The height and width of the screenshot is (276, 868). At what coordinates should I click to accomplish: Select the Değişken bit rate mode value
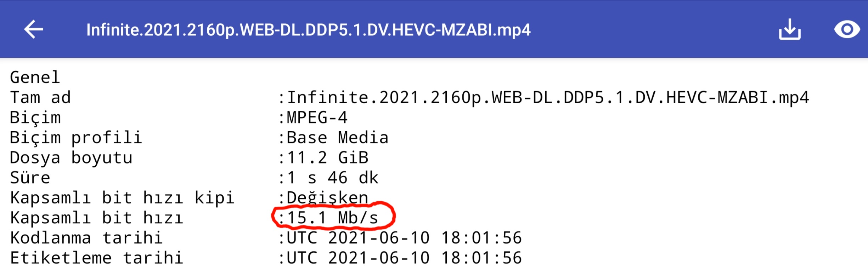pos(327,198)
